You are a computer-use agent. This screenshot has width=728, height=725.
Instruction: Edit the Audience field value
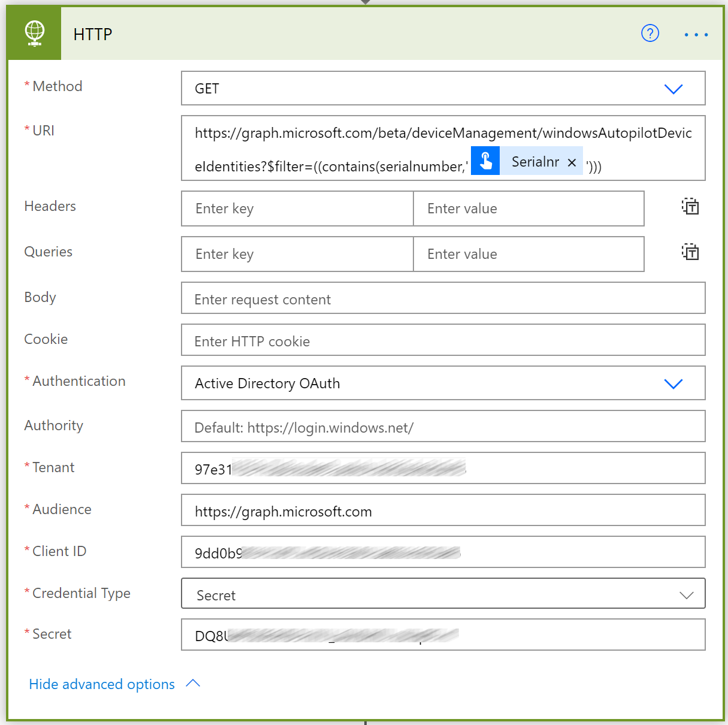pos(443,510)
